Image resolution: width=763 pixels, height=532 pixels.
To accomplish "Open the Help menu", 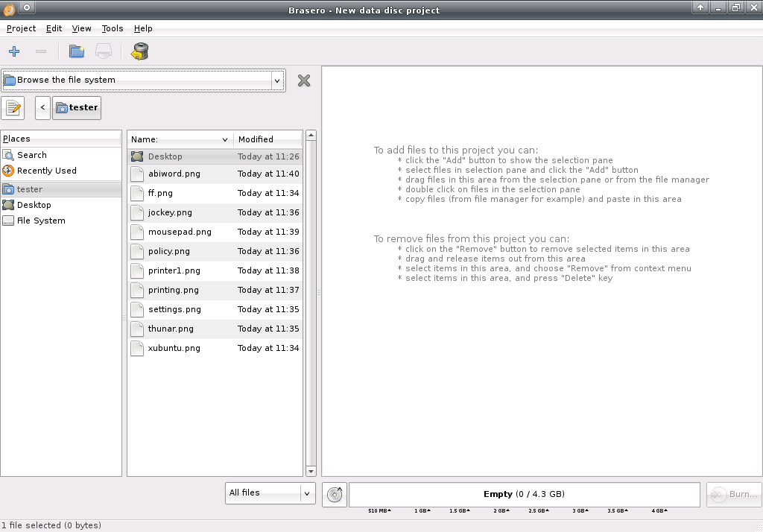I will coord(143,28).
